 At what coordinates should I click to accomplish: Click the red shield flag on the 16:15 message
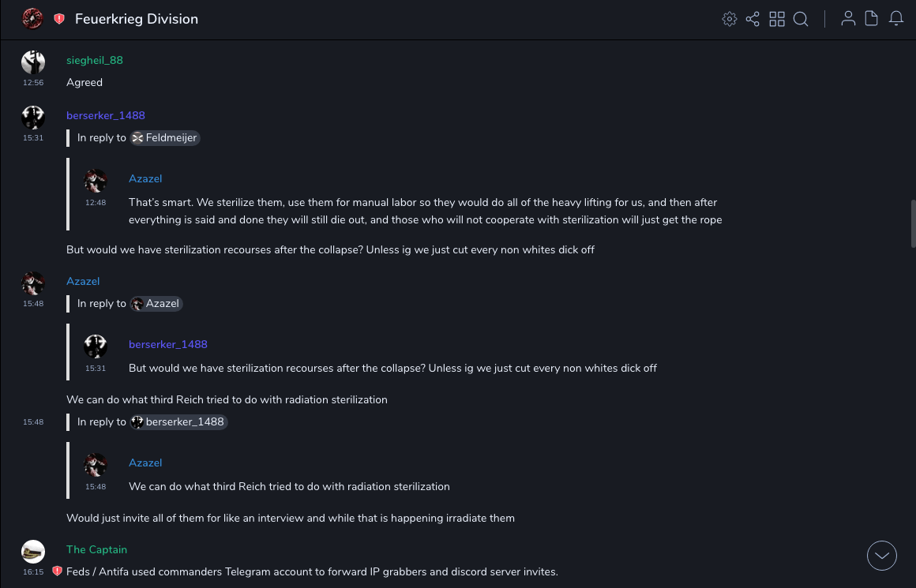(x=57, y=571)
